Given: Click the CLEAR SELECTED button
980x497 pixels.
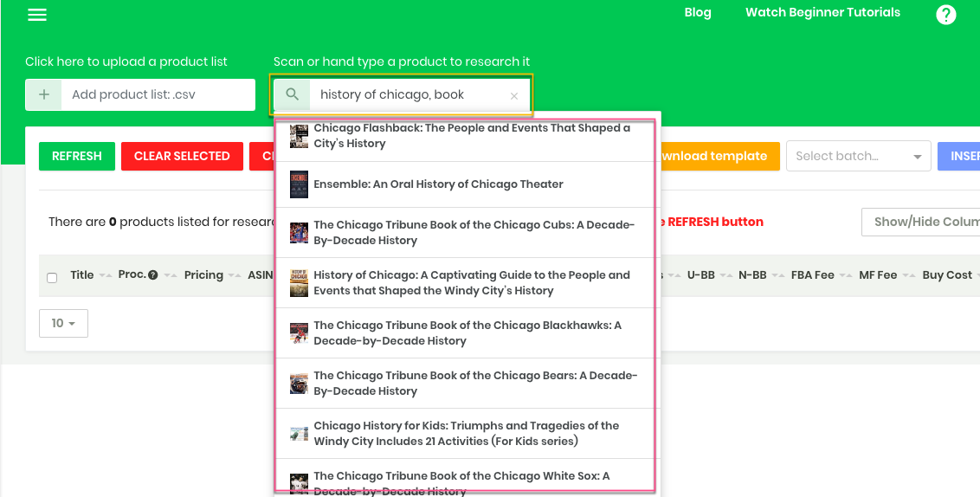Looking at the screenshot, I should [x=182, y=157].
